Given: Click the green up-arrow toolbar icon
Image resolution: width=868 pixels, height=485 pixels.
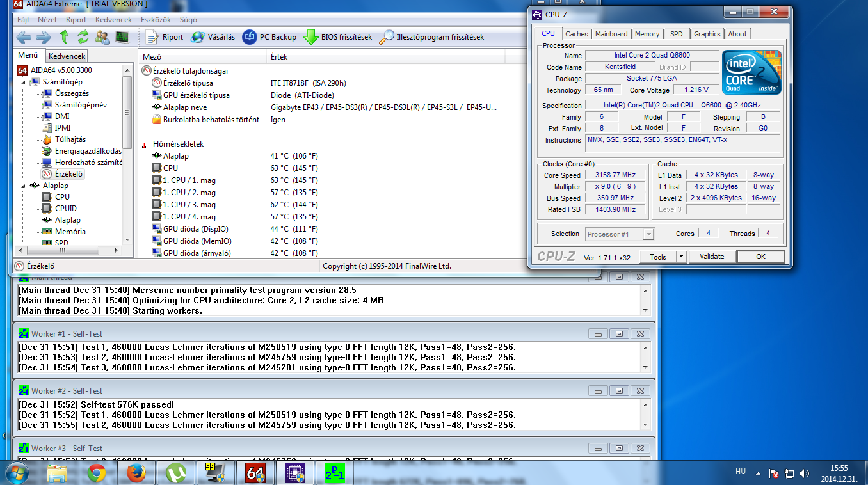Looking at the screenshot, I should click(x=64, y=37).
